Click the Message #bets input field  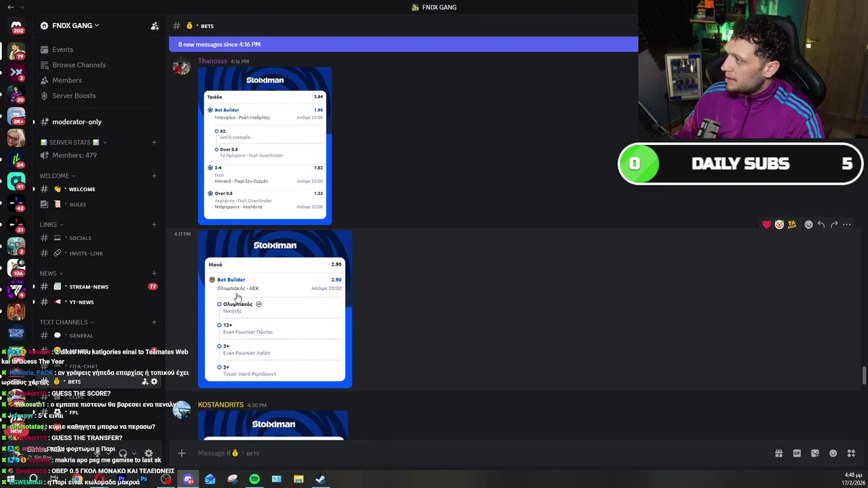475,453
